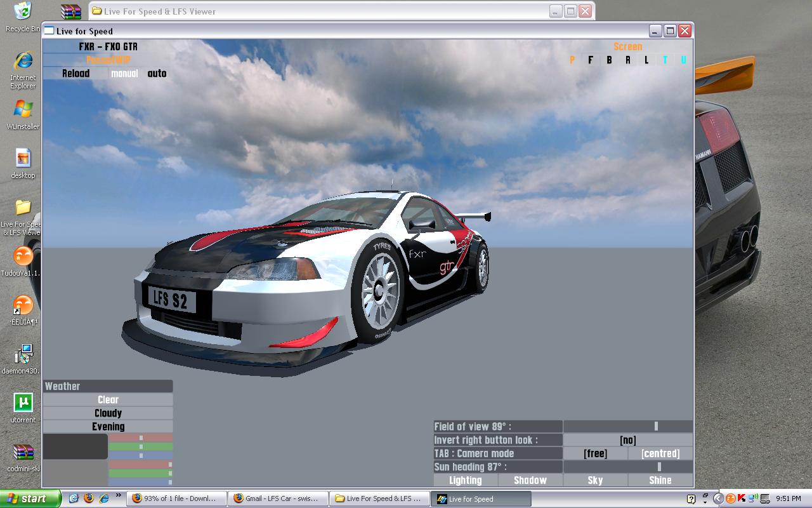Click the dark color swatch under Weather
The width and height of the screenshot is (812, 508).
(75, 446)
